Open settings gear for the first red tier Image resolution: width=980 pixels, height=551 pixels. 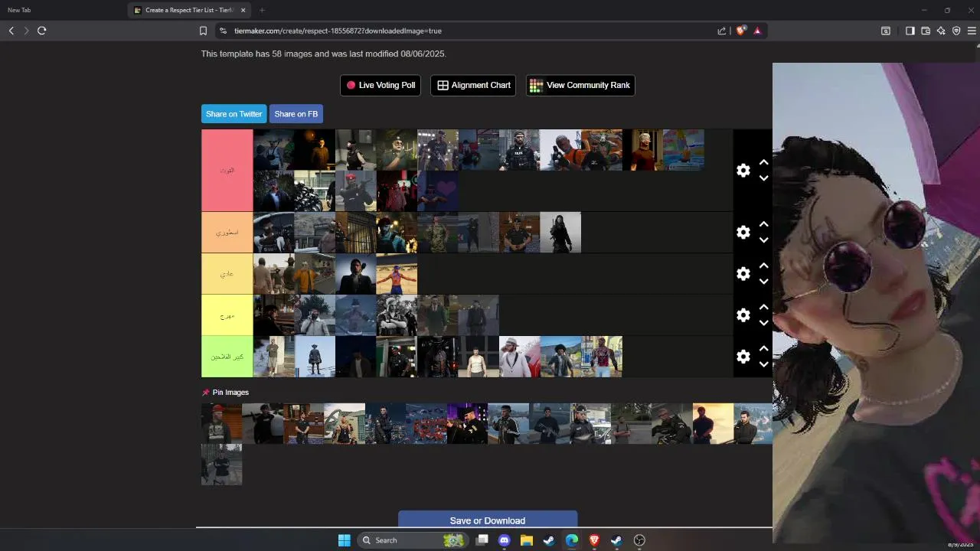click(743, 171)
